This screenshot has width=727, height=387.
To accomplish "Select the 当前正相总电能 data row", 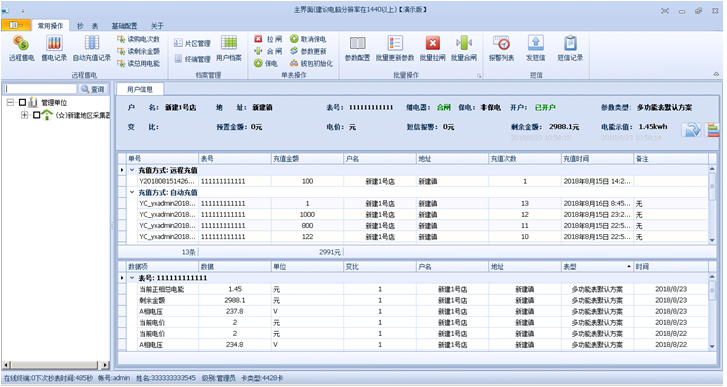I will coord(413,289).
